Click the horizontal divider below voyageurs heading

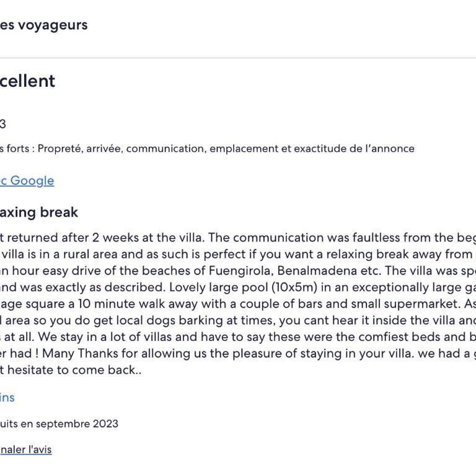pos(238,58)
